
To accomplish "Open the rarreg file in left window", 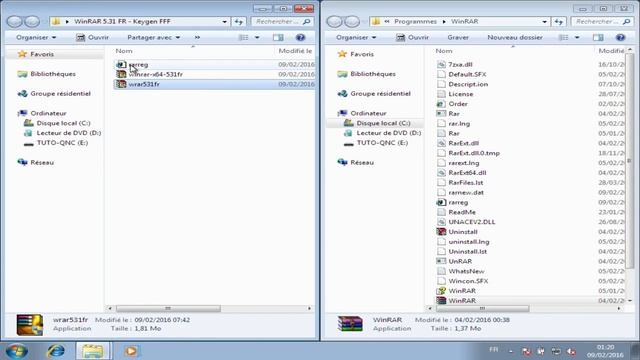I will click(138, 64).
